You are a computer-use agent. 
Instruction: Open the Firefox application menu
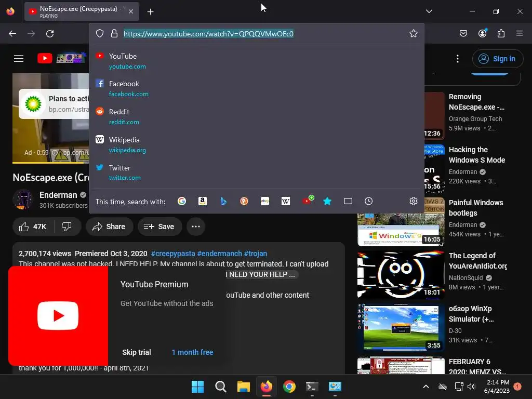tap(519, 33)
